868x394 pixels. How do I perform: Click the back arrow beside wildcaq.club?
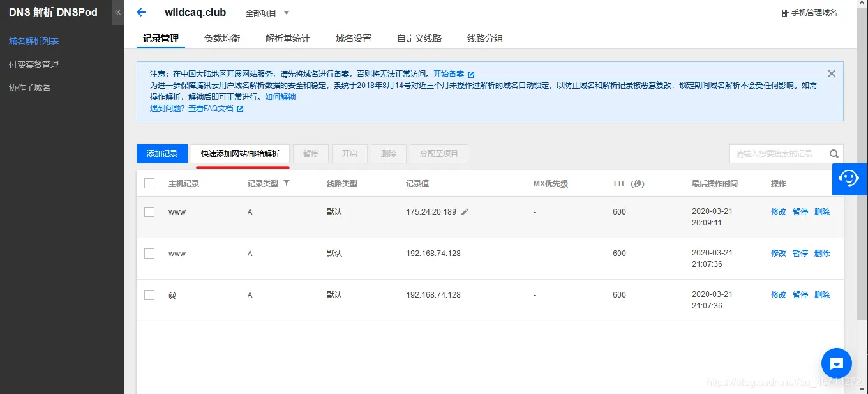point(140,12)
